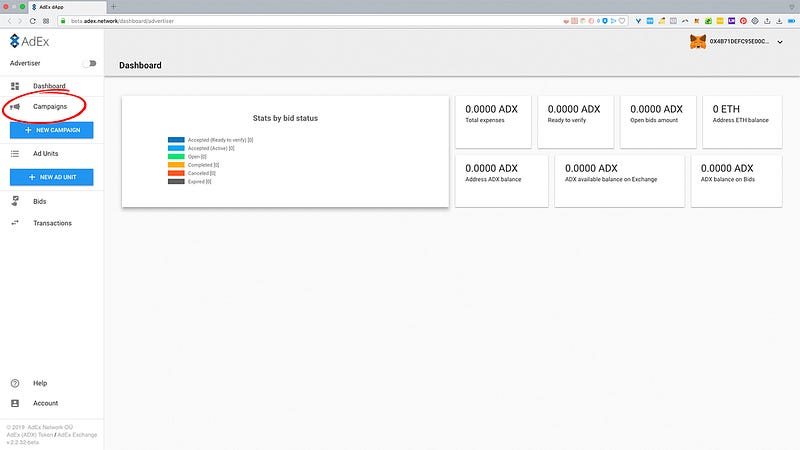Click the Advertiser mode label
Image resolution: width=800 pixels, height=450 pixels.
pyautogui.click(x=25, y=63)
